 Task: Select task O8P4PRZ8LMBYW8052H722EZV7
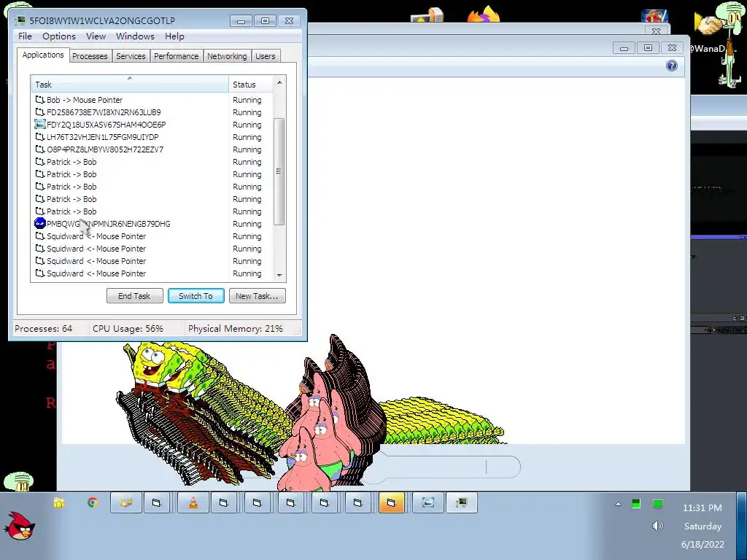(152, 149)
